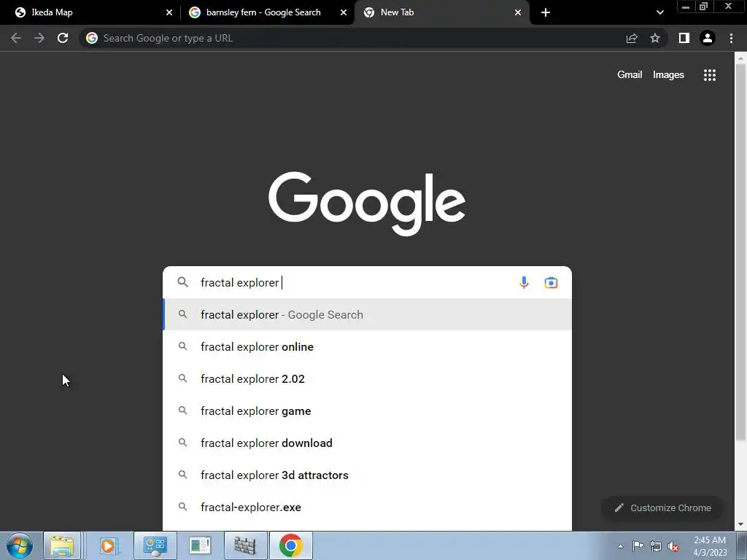Image resolution: width=747 pixels, height=560 pixels.
Task: Expand the tab search chevron
Action: tap(659, 12)
